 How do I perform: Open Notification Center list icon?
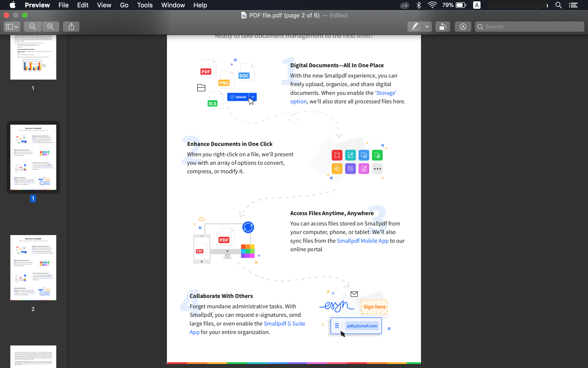click(573, 5)
